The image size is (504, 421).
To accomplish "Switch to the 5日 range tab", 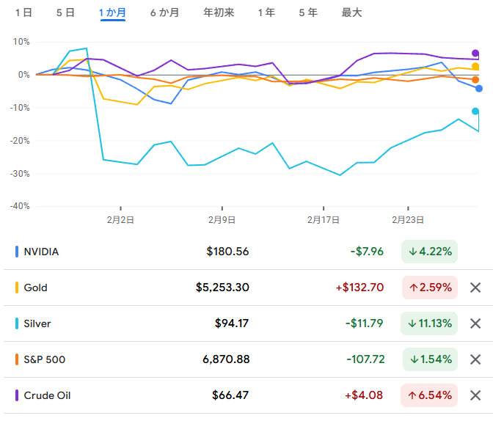I will click(65, 12).
